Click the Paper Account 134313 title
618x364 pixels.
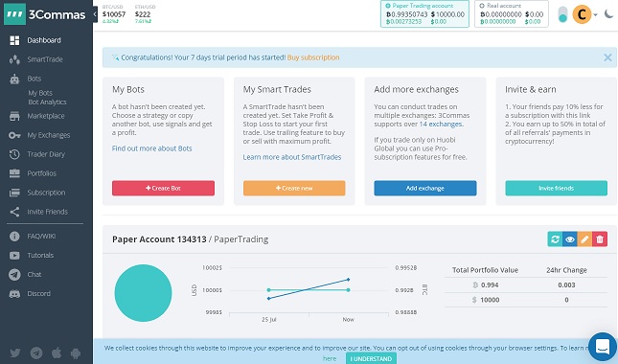(159, 239)
